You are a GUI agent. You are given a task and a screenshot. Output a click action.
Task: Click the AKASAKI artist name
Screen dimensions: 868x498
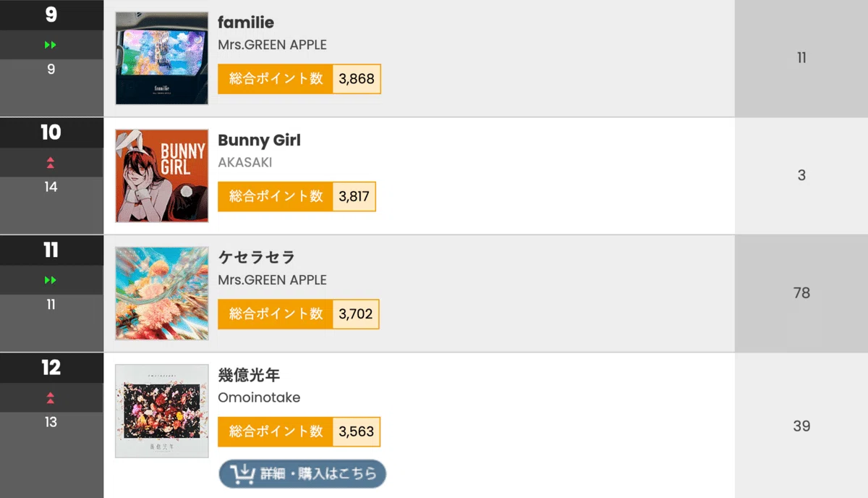click(245, 163)
